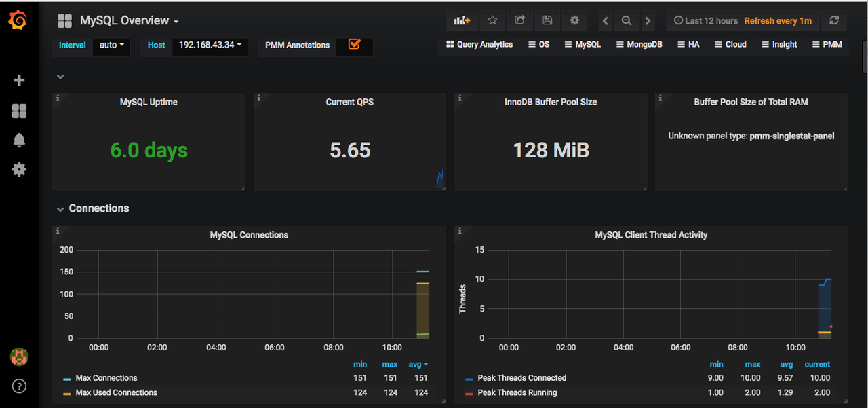Click the refresh dashboard icon
This screenshot has height=408, width=868.
coord(834,20)
